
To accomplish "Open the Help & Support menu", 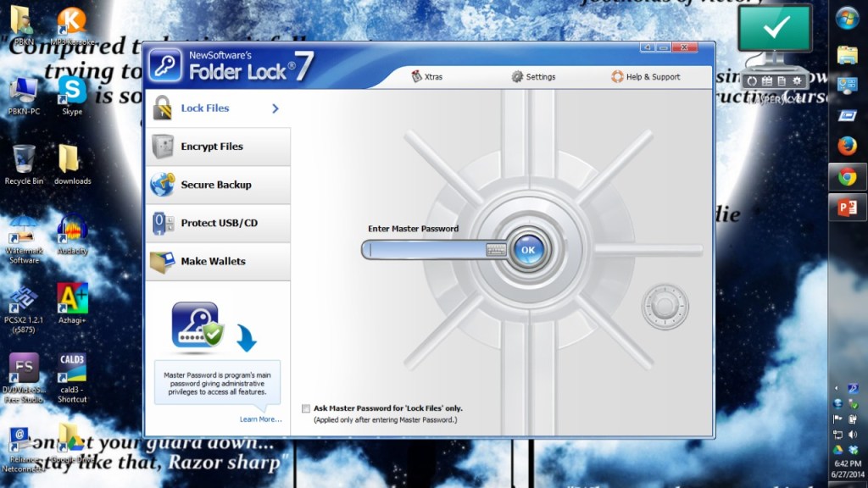I will pyautogui.click(x=645, y=77).
